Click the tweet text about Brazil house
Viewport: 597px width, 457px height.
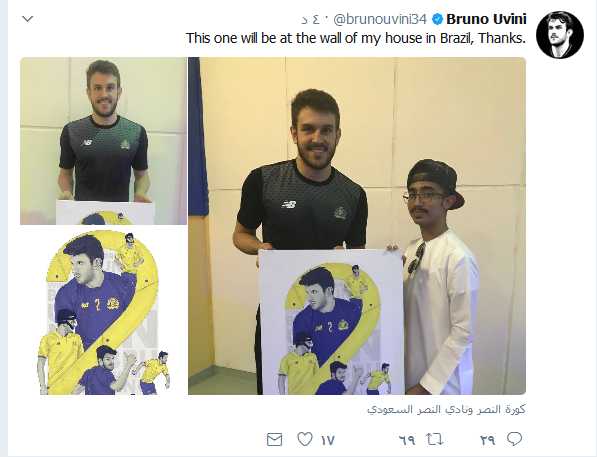(x=356, y=38)
